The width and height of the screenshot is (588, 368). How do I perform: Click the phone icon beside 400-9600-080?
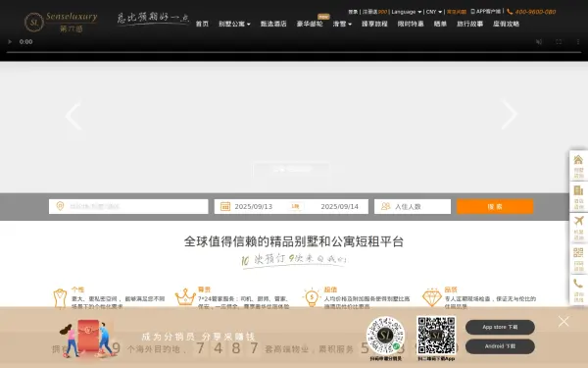tap(510, 12)
